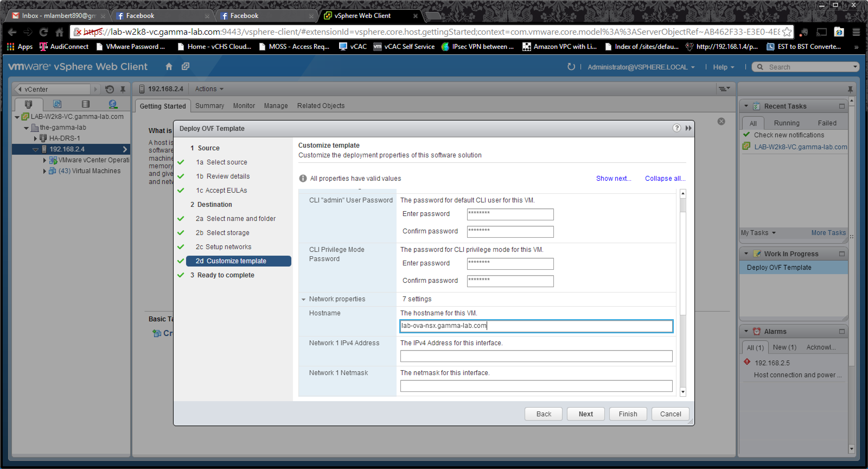Open the Hosts and Clusters inventory tab icon
Viewport: 868px width, 469px height.
(28, 104)
